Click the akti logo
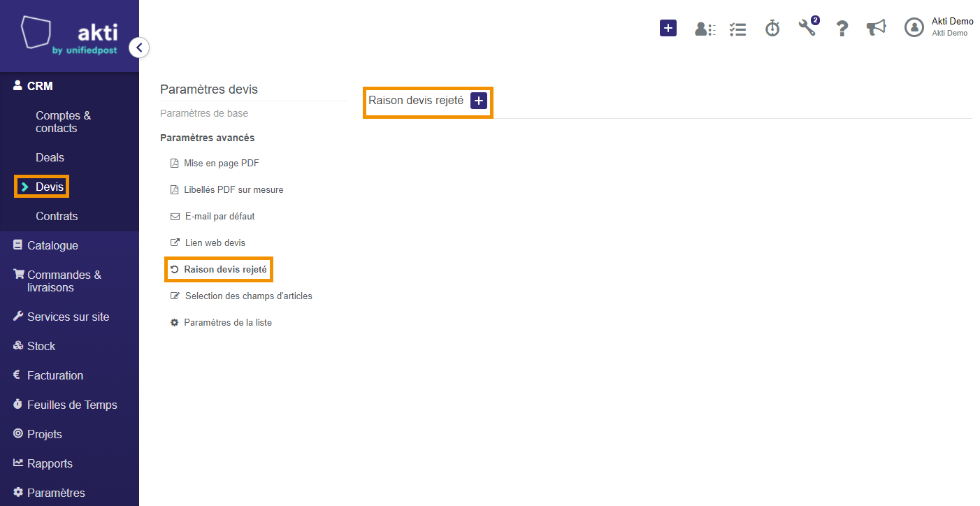 (69, 36)
